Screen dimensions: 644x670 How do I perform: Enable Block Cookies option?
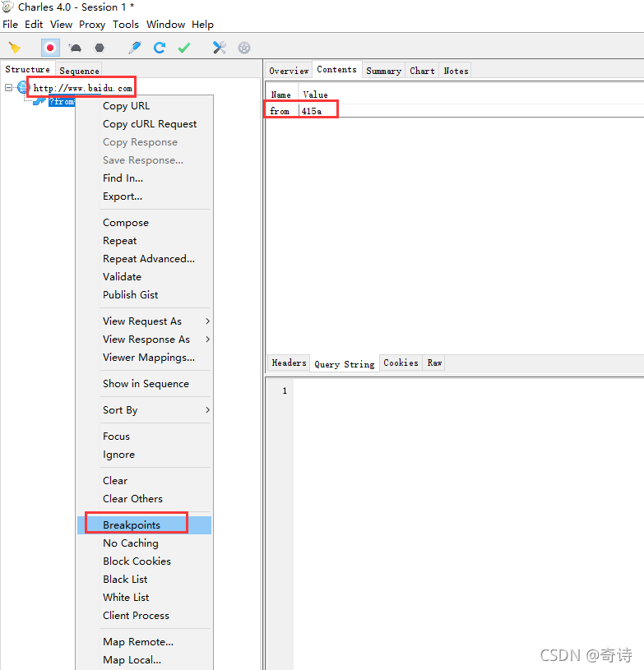[144, 561]
